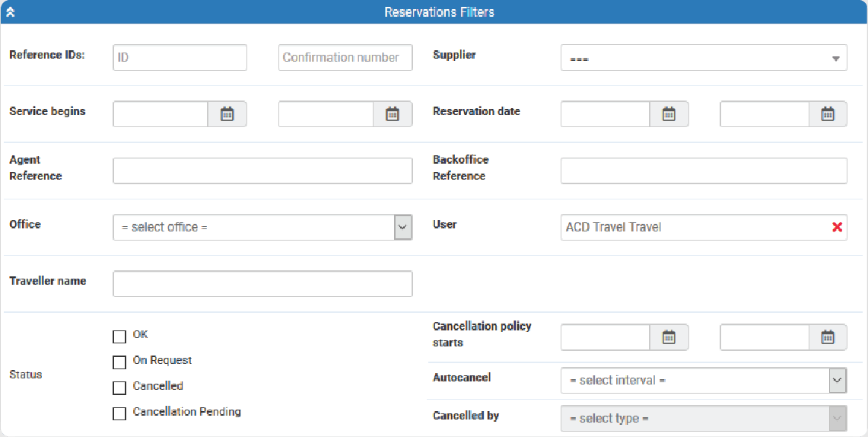This screenshot has width=868, height=437.
Task: Open calendar for Reservation date end
Action: click(828, 114)
